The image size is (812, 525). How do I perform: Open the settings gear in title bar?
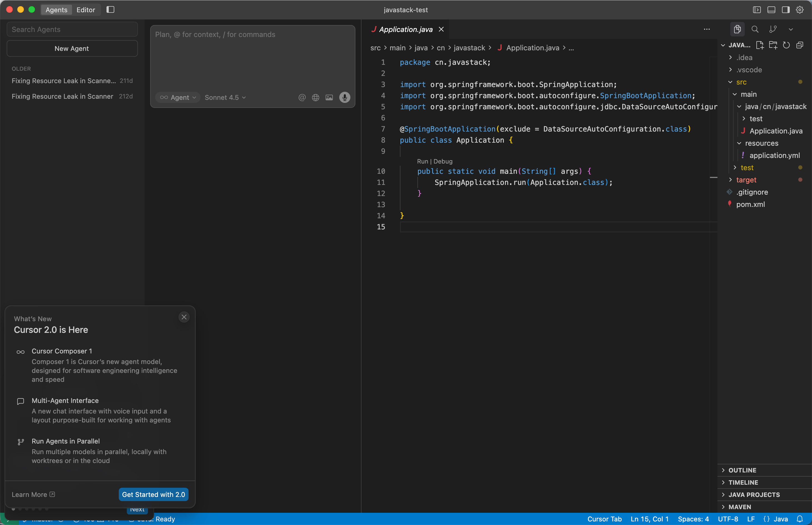click(x=799, y=9)
